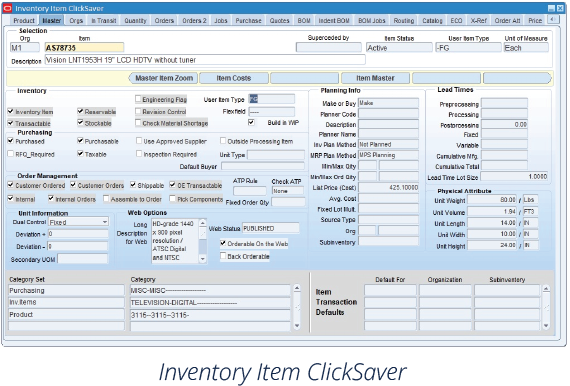This screenshot has width=570, height=386.
Task: Click the Unit Weight value field
Action: [x=492, y=200]
